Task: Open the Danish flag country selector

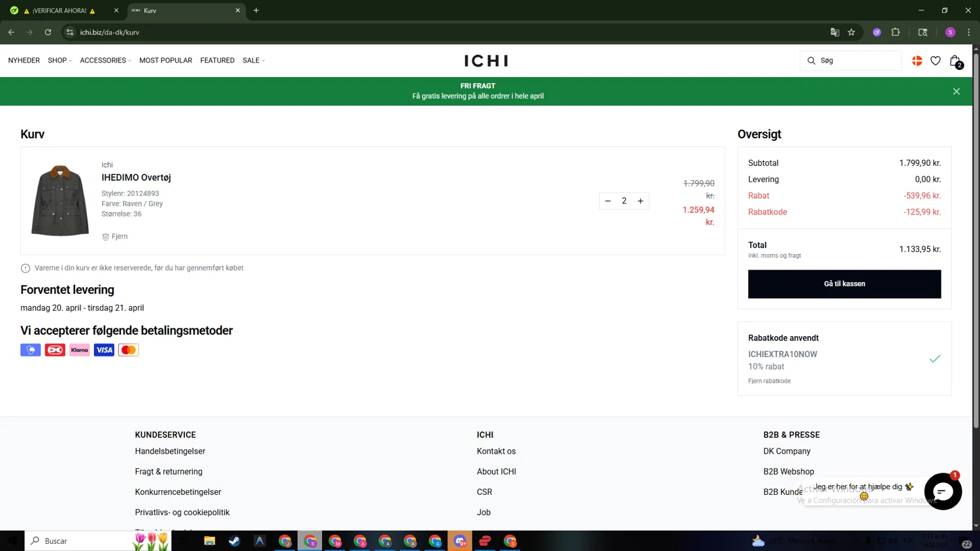Action: [917, 61]
